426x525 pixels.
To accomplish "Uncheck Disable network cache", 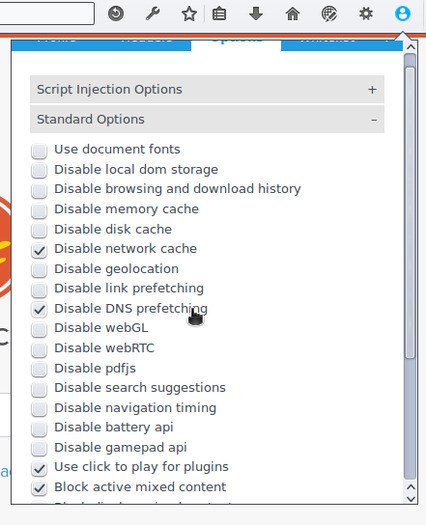I will point(39,250).
